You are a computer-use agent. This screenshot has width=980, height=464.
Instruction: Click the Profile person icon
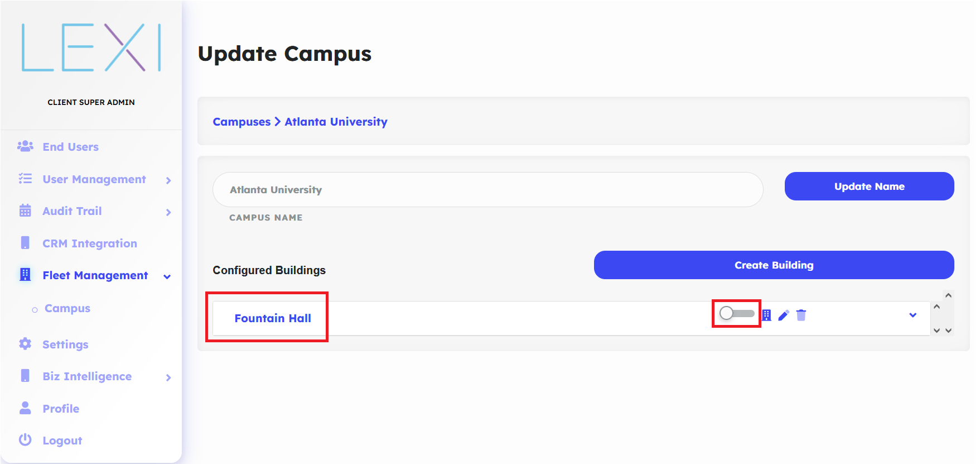click(x=25, y=408)
